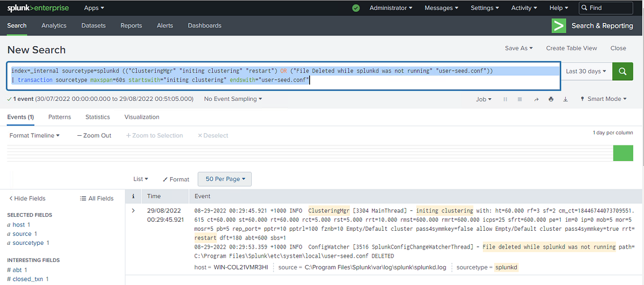Select the host field
This screenshot has width=644, height=285.
19,225
